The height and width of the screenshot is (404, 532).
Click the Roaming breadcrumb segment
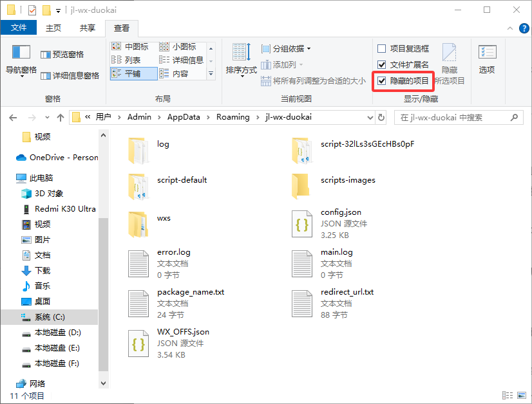tap(233, 117)
